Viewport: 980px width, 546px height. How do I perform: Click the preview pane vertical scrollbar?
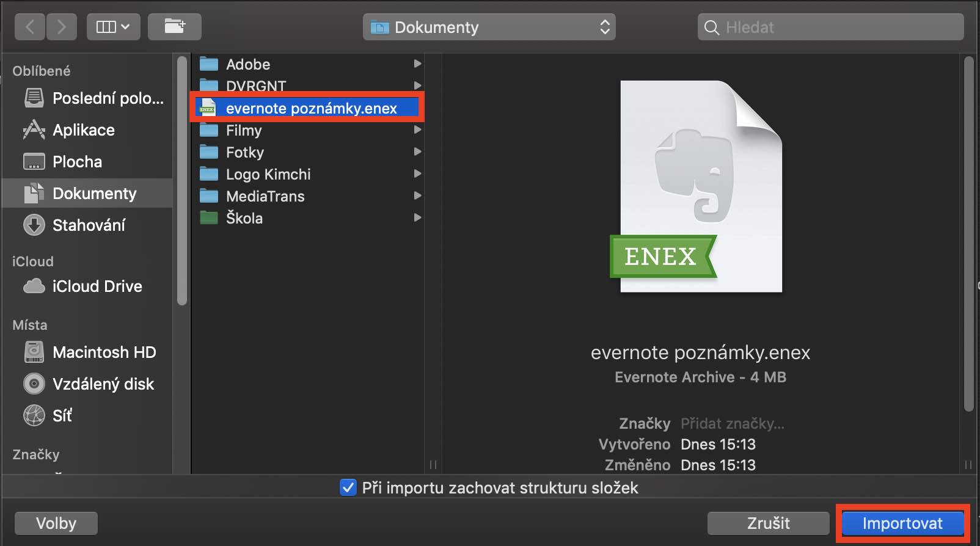(968, 235)
